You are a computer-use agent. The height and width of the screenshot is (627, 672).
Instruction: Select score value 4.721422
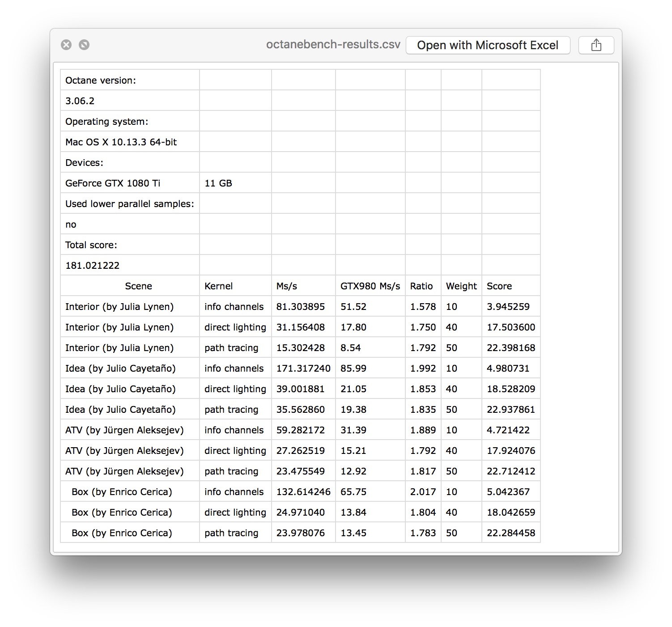point(511,430)
